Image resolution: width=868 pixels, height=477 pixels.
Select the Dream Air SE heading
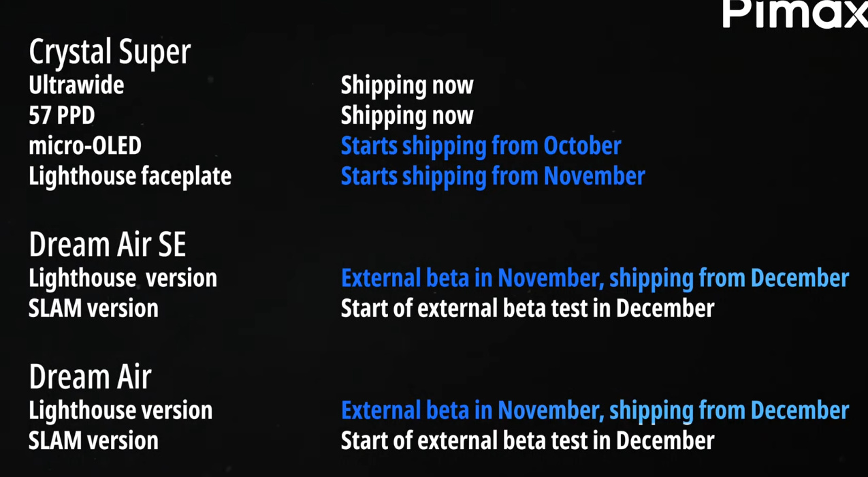click(108, 245)
